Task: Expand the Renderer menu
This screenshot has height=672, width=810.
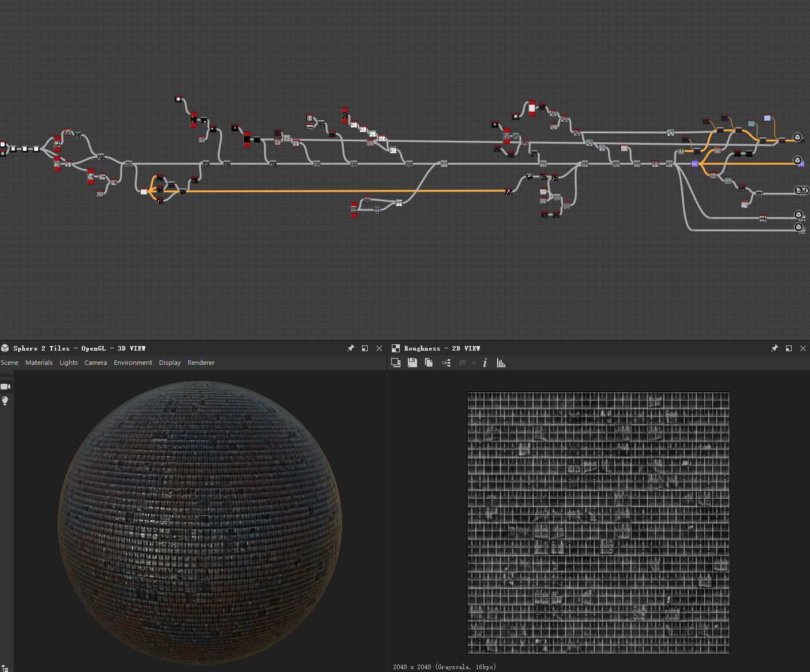Action: [201, 363]
